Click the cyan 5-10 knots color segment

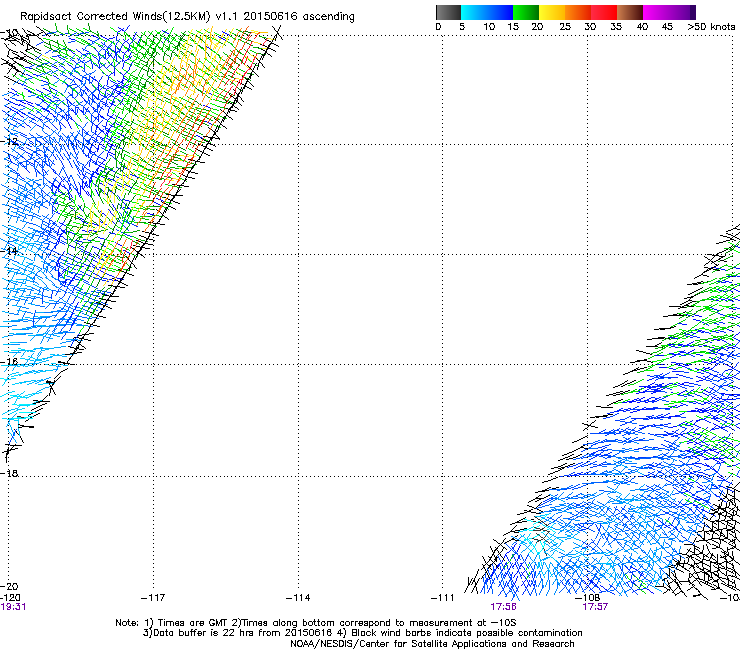click(x=474, y=12)
